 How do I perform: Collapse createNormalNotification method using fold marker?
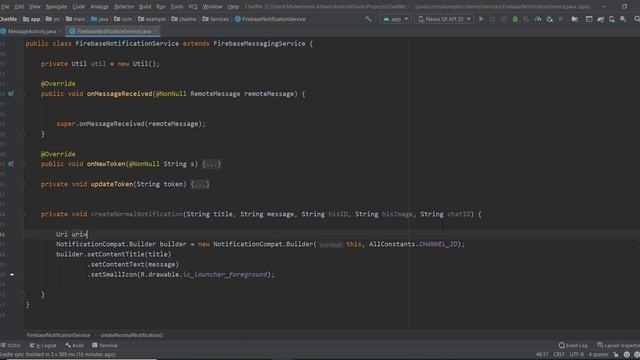[23, 214]
